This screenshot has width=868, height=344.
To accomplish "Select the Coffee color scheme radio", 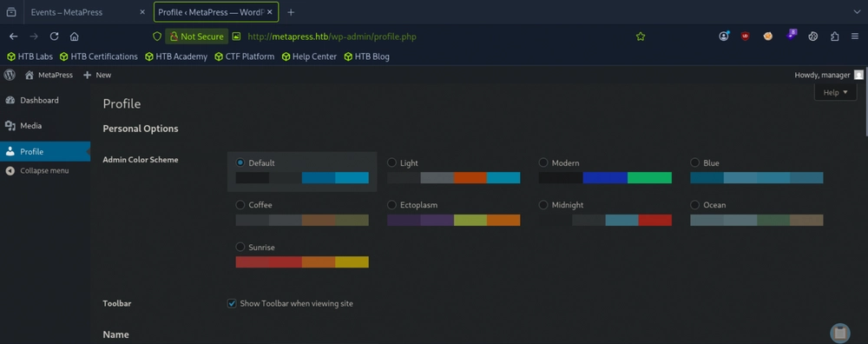I will pyautogui.click(x=240, y=205).
